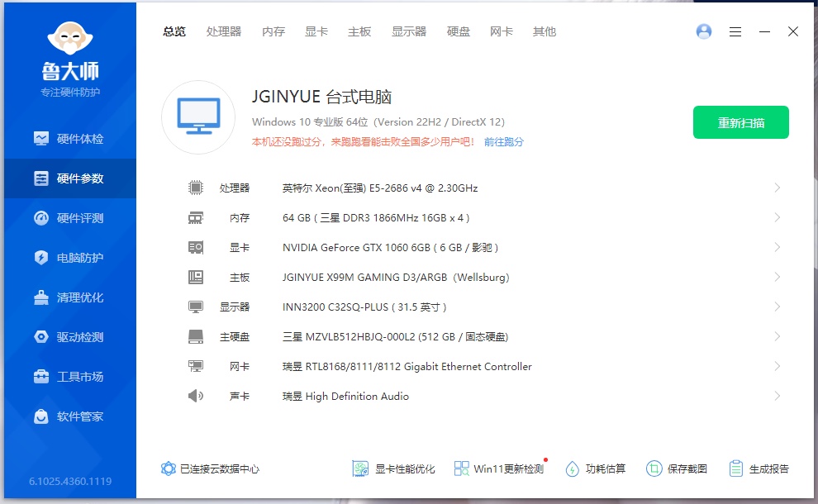The image size is (818, 504).
Task: Expand the 处理器 Xeon row arrow
Action: pos(777,188)
